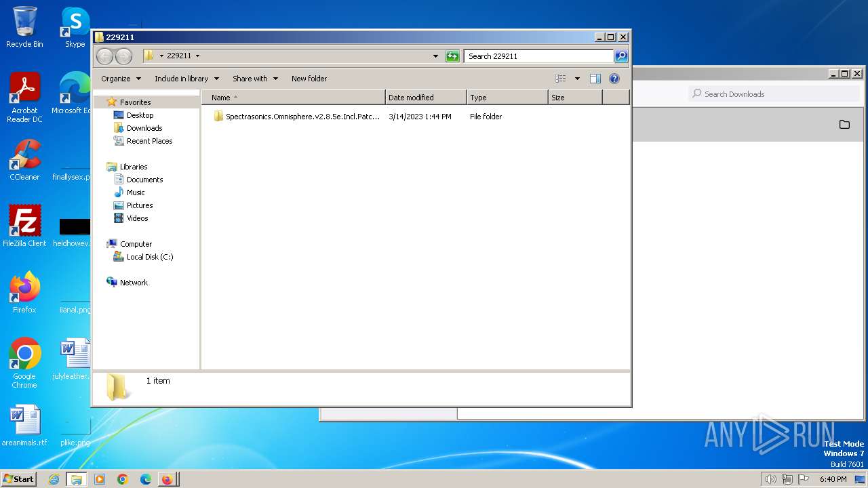Open Acrobat Reader DC desktop shortcut
Screen dimensions: 868x488
[x=24, y=98]
